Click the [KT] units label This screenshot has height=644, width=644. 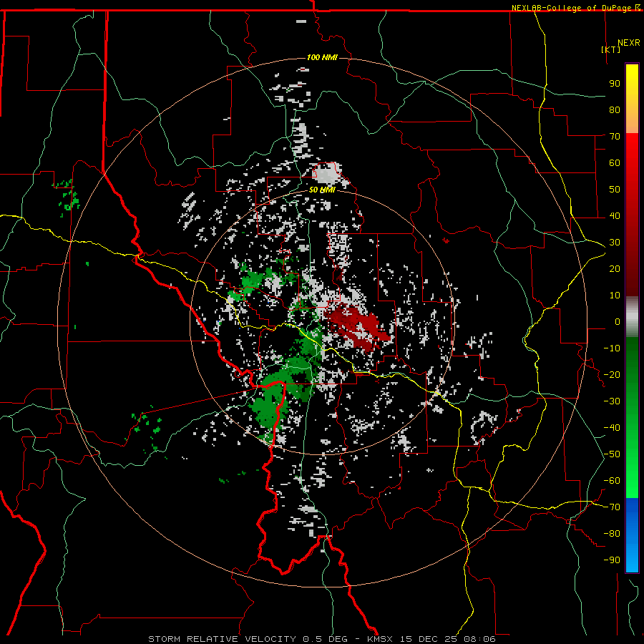pos(611,49)
